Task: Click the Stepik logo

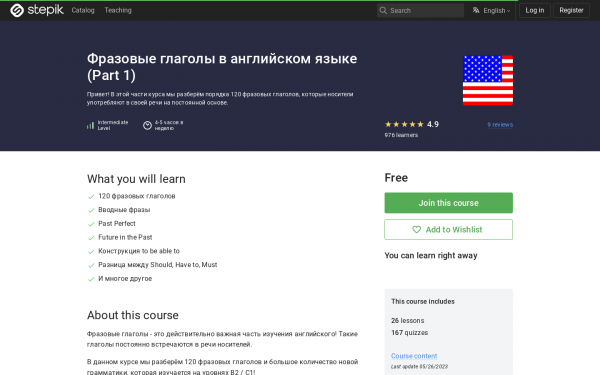Action: (x=37, y=10)
